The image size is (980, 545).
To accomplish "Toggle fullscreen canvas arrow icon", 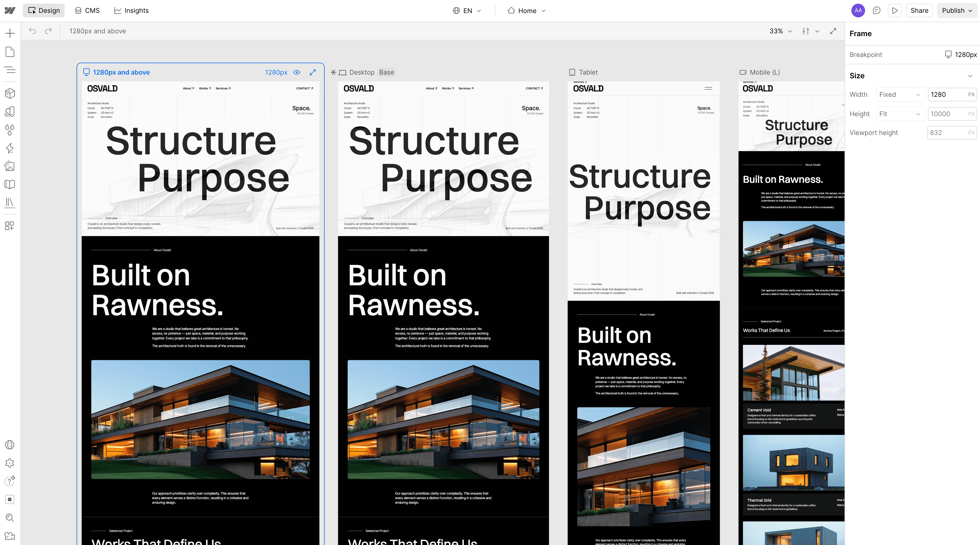I will [x=833, y=31].
